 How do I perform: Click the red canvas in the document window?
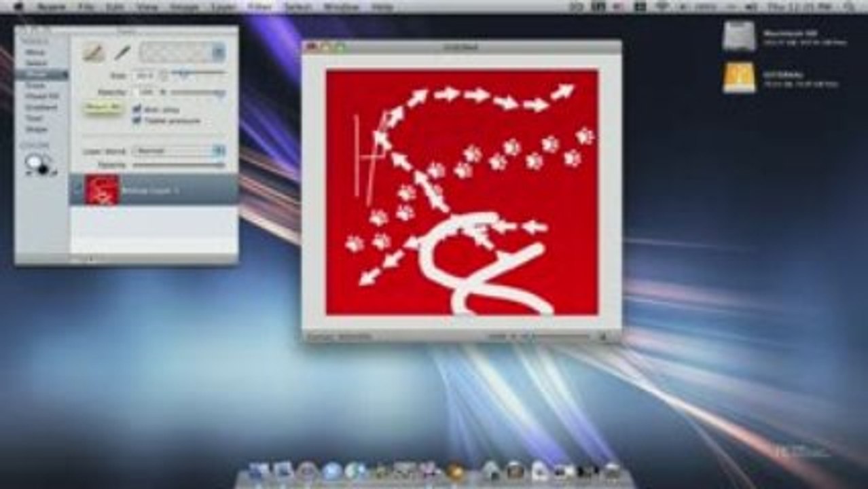tap(462, 192)
